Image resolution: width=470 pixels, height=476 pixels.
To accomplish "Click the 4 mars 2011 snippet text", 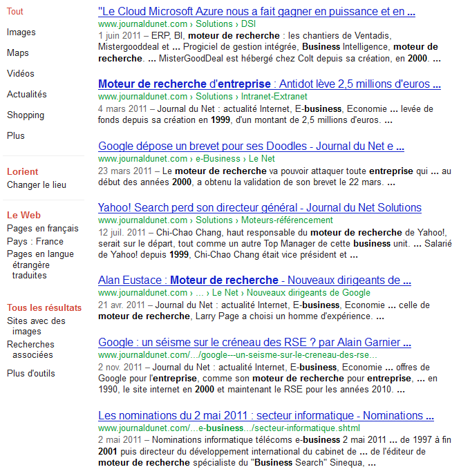I will pos(265,115).
